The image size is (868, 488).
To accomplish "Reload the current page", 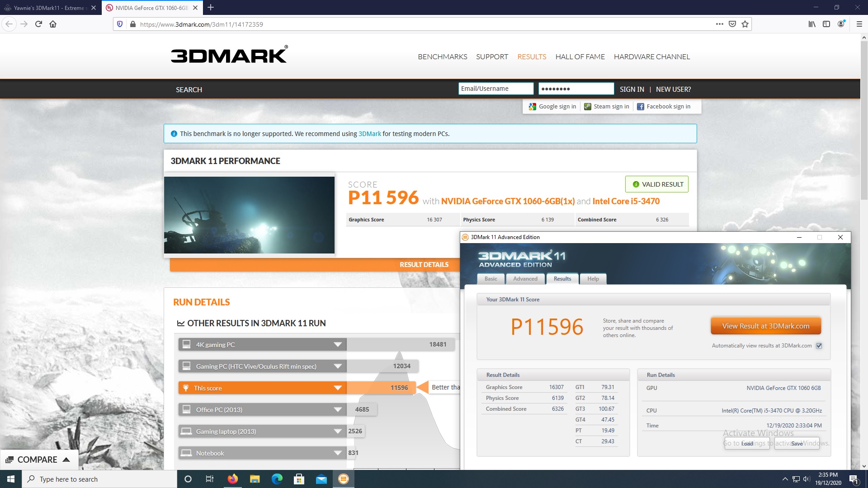I will pyautogui.click(x=38, y=24).
